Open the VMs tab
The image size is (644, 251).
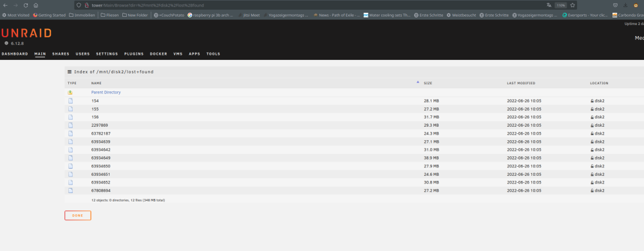pos(178,53)
